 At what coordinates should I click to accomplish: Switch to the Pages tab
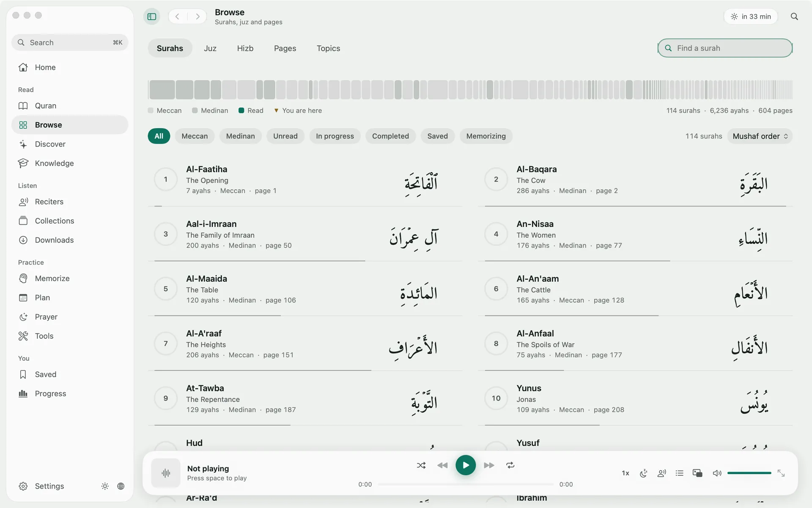(285, 48)
